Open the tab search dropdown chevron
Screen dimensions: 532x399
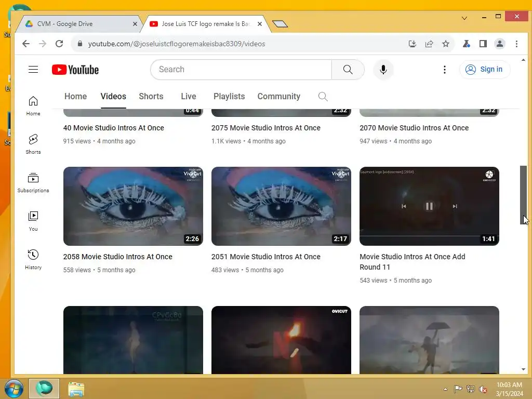coord(464,18)
